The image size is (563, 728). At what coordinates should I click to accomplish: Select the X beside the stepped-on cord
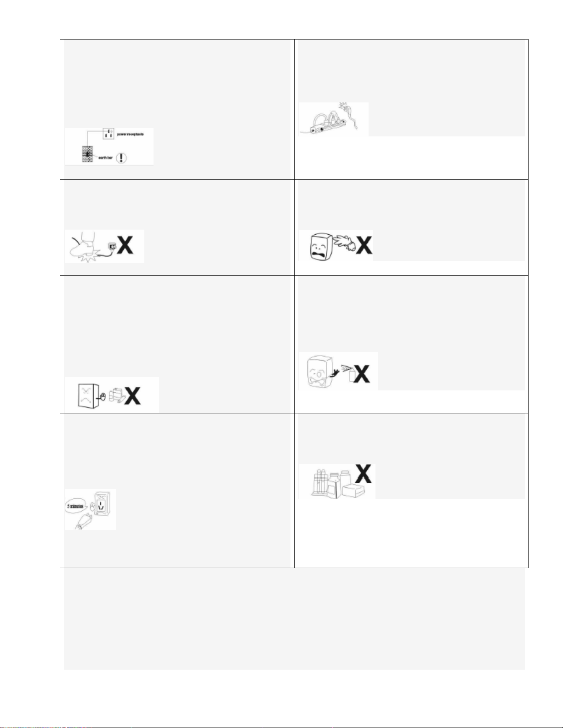pos(125,244)
